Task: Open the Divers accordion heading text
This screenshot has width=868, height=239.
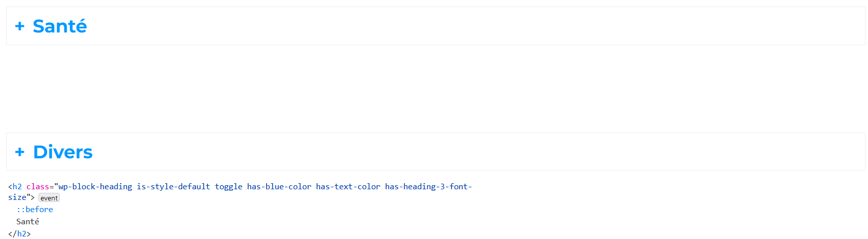Action: pyautogui.click(x=63, y=152)
